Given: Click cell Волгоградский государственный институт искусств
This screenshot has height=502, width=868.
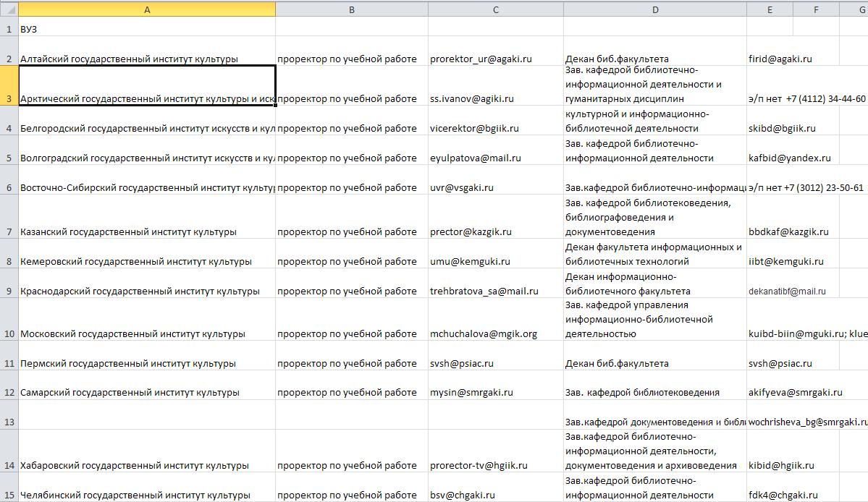Looking at the screenshot, I should (147, 150).
